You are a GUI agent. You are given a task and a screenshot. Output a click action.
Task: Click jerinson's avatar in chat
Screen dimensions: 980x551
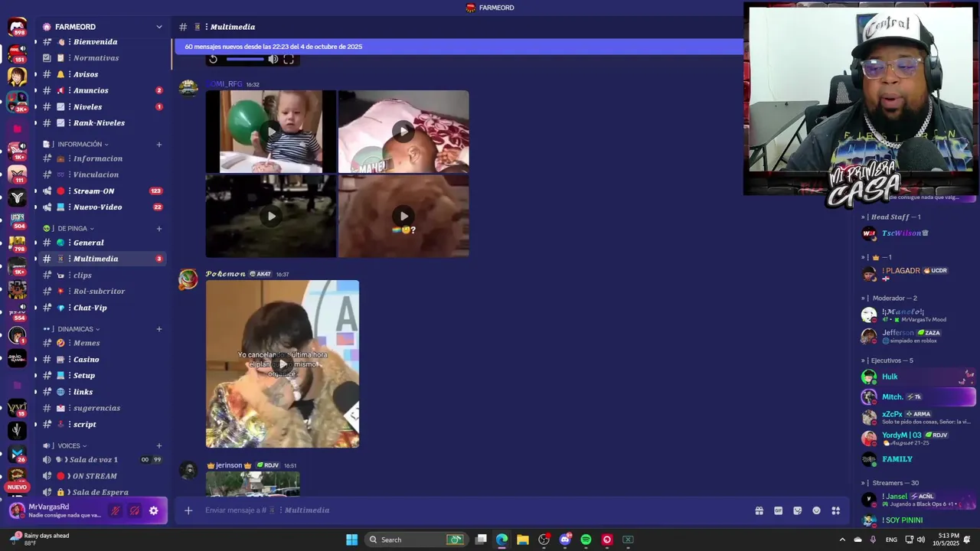pos(188,470)
